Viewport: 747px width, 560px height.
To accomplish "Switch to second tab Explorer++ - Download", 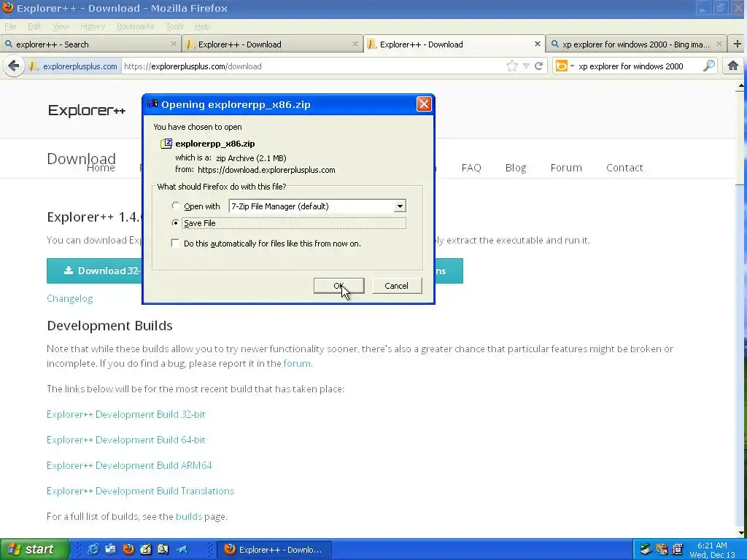I will click(x=271, y=44).
